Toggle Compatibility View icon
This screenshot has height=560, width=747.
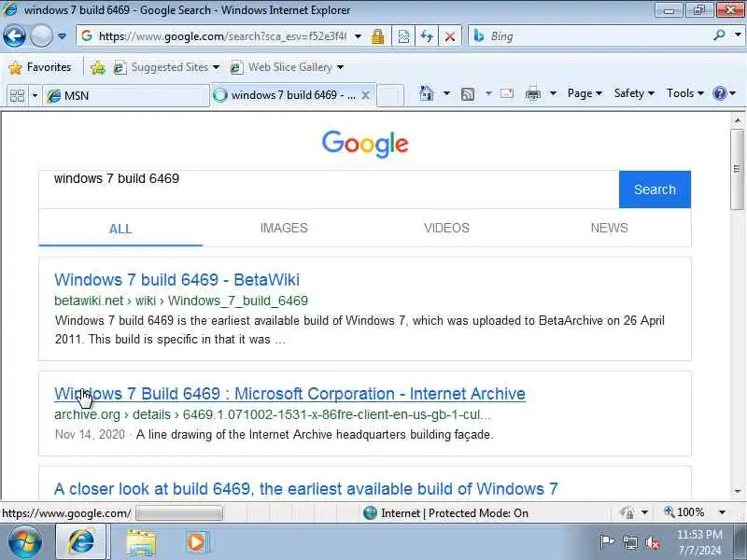403,36
